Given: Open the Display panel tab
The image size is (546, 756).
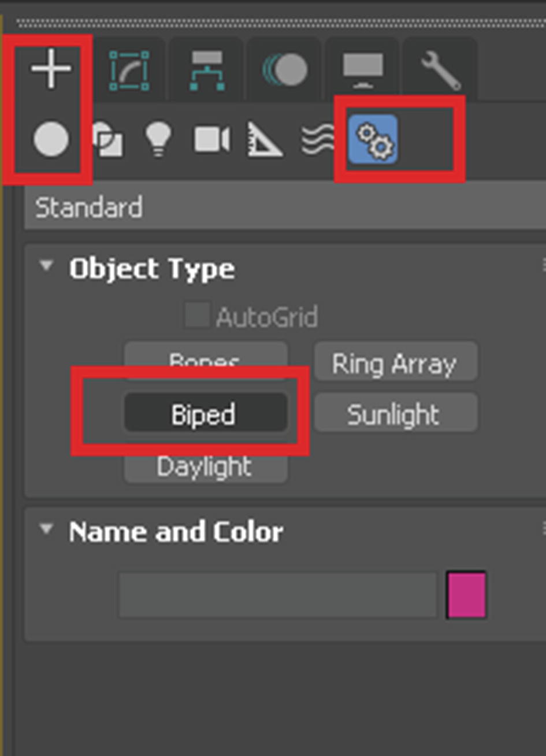Looking at the screenshot, I should (363, 70).
